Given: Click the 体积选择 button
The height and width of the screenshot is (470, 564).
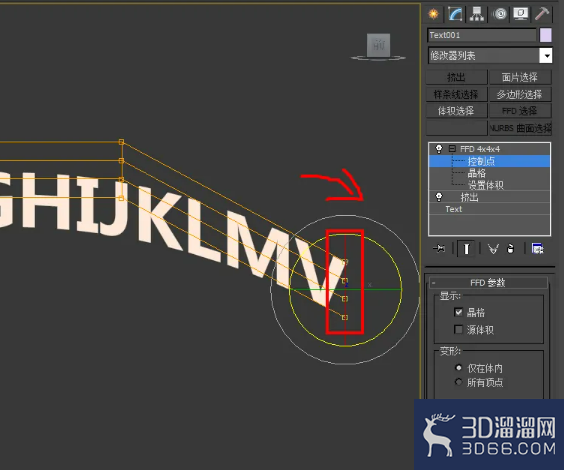Looking at the screenshot, I should point(456,111).
